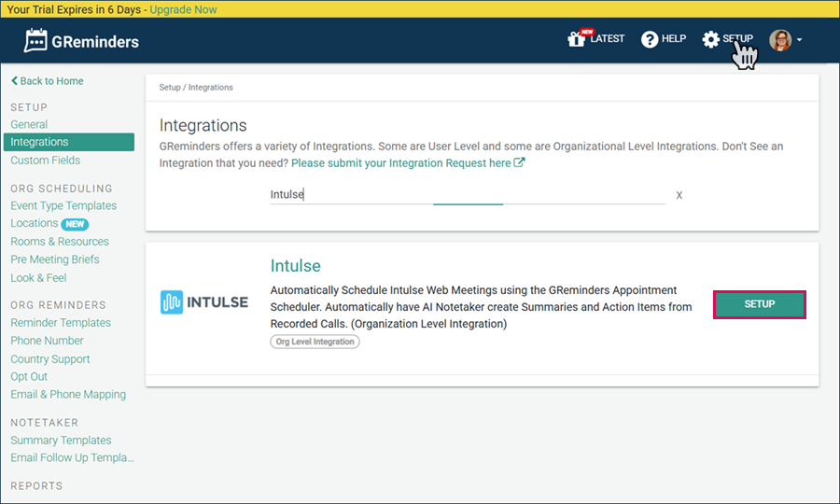Viewport: 840px width, 504px height.
Task: Click the integrations search input field
Action: click(x=467, y=194)
